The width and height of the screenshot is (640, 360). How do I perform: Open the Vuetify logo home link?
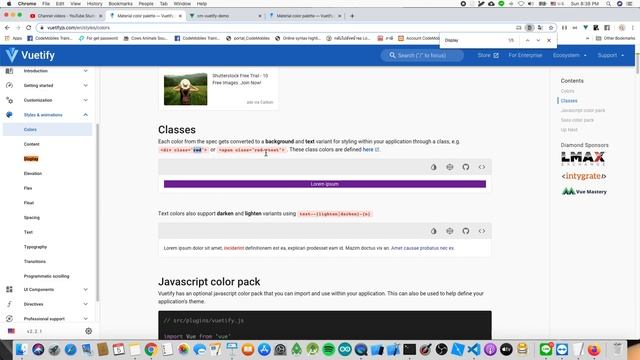pos(30,55)
